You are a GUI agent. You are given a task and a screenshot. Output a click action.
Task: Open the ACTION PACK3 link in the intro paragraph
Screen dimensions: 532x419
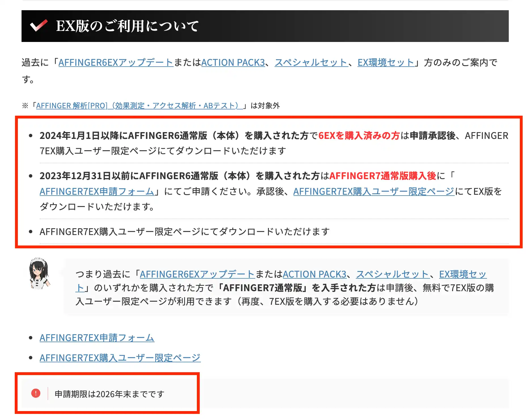point(233,62)
